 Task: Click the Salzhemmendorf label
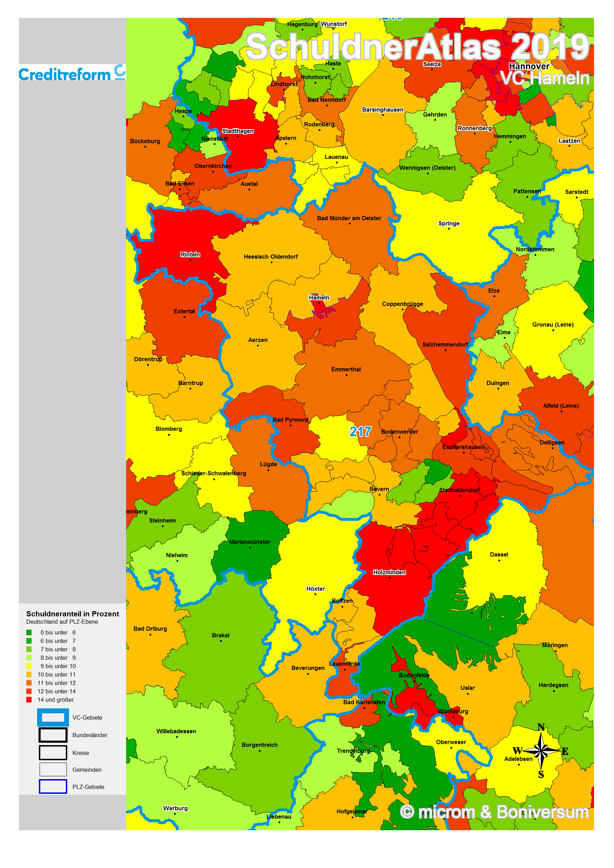tap(445, 344)
